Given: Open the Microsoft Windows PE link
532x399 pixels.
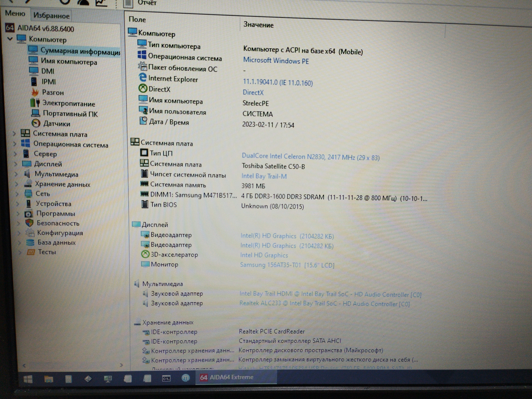Looking at the screenshot, I should [x=276, y=60].
